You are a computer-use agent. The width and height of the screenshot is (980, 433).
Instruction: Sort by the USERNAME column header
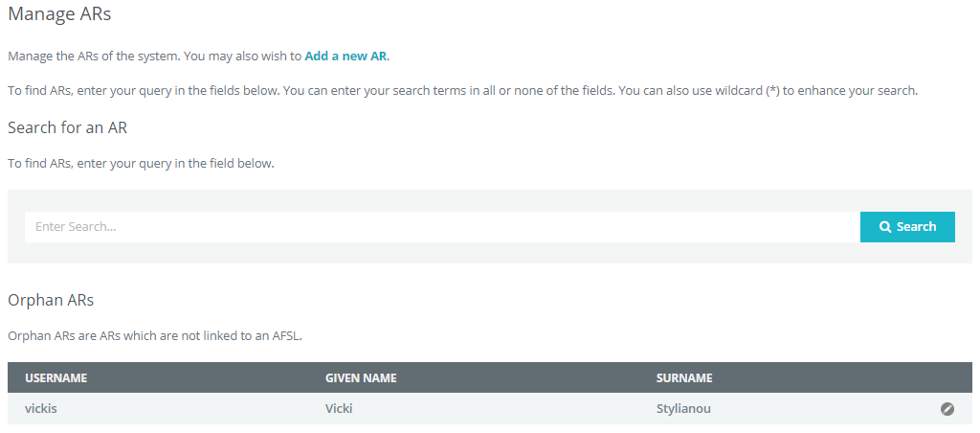click(x=56, y=378)
